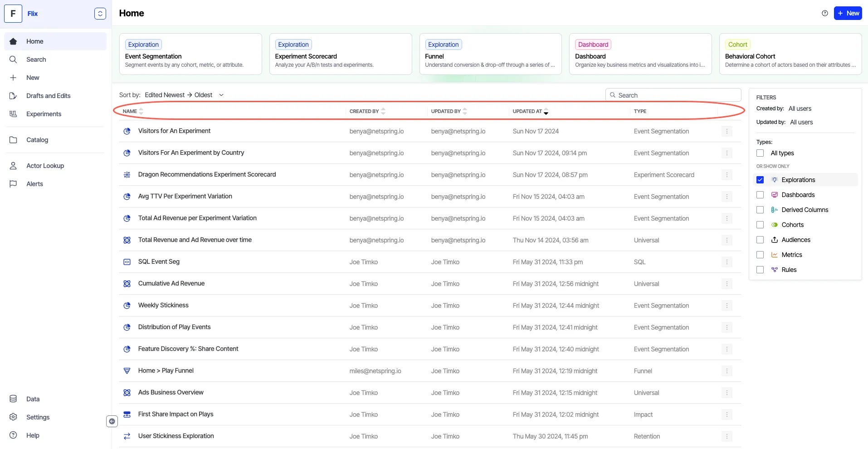Enable the Dashboards filter checkbox
Image resolution: width=868 pixels, height=449 pixels.
click(x=760, y=195)
